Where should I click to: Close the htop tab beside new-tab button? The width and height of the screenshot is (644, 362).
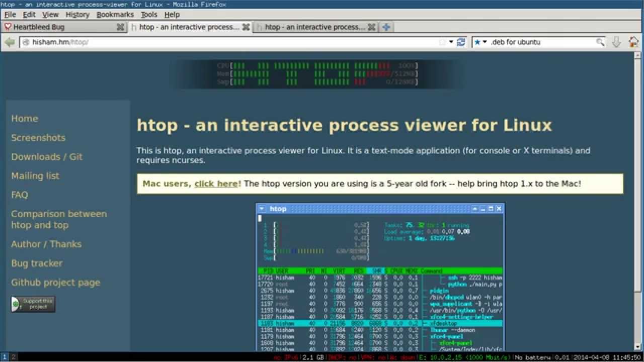[x=372, y=27]
